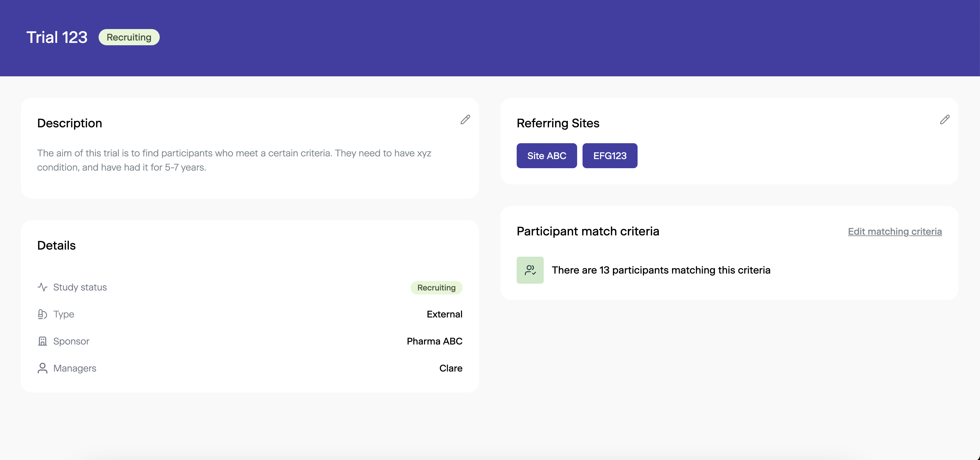The width and height of the screenshot is (980, 460).
Task: Open the Edit matching criteria link
Action: 895,231
